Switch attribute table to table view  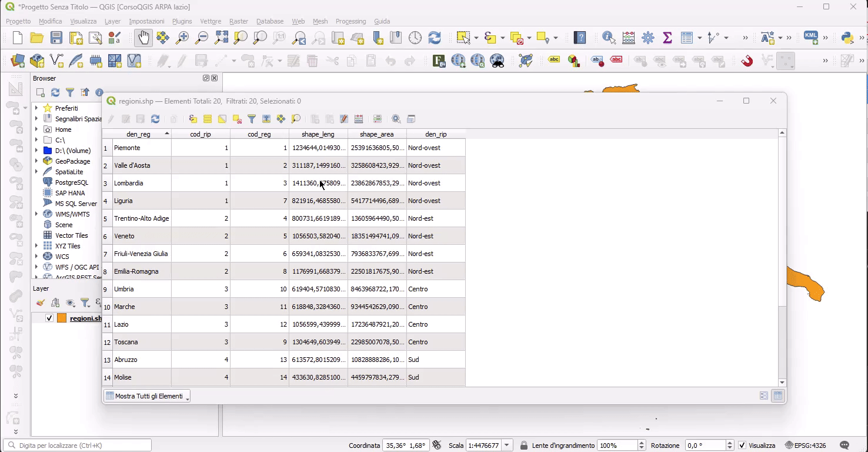(x=778, y=396)
